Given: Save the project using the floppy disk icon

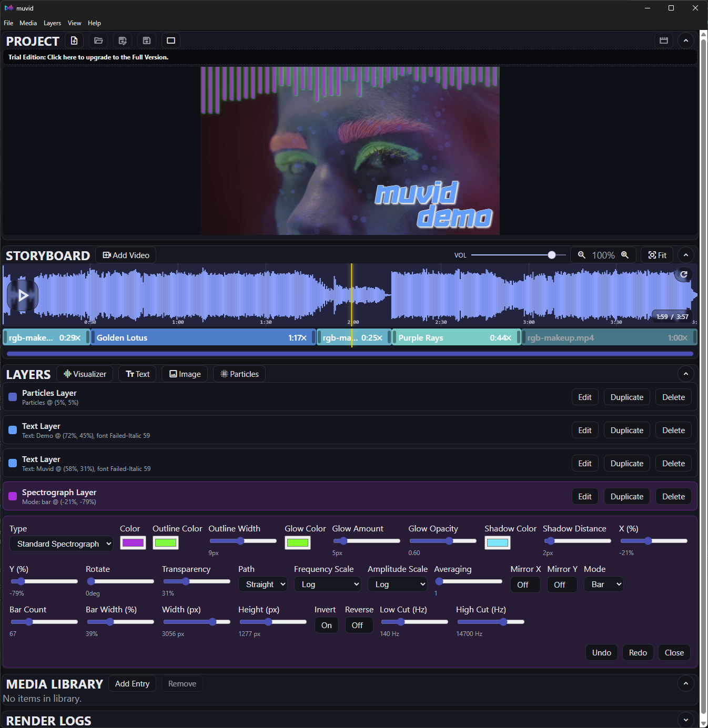Looking at the screenshot, I should click(x=146, y=40).
